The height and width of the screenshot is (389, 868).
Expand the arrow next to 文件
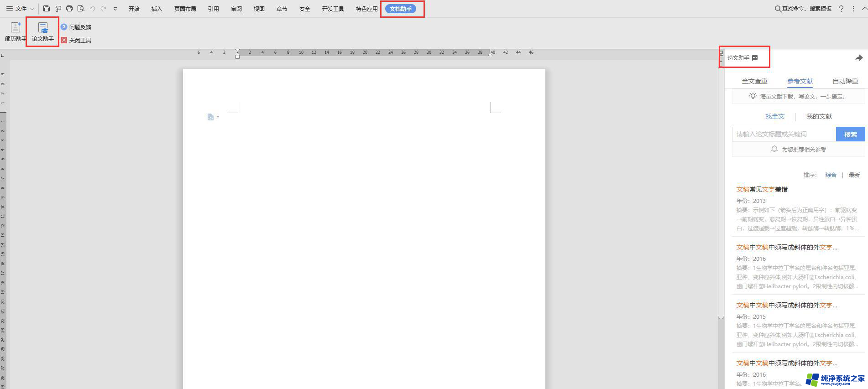(x=32, y=9)
